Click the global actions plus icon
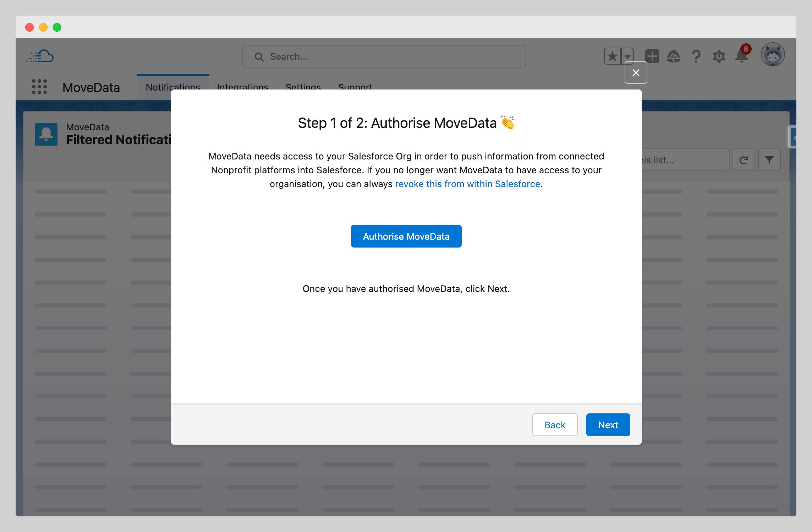Viewport: 812px width, 532px height. [652, 56]
